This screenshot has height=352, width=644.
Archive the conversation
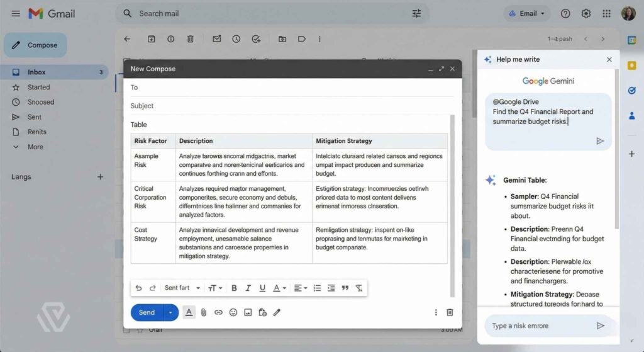coord(151,39)
